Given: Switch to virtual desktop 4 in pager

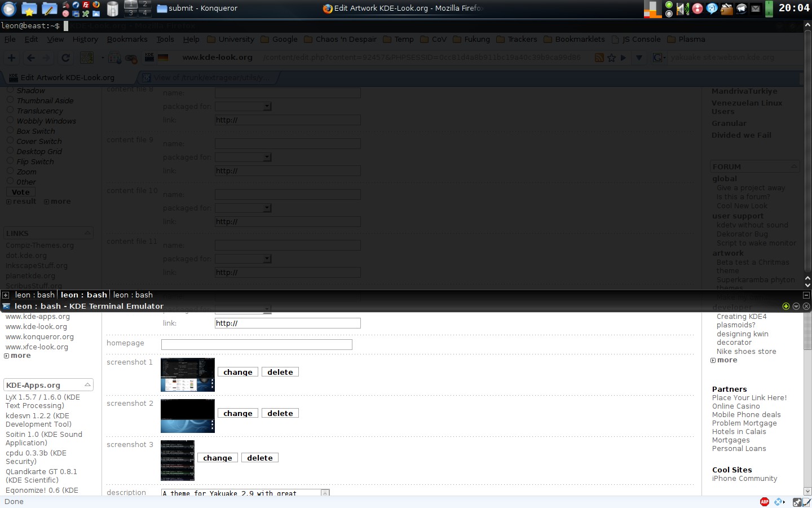Looking at the screenshot, I should pos(145,13).
